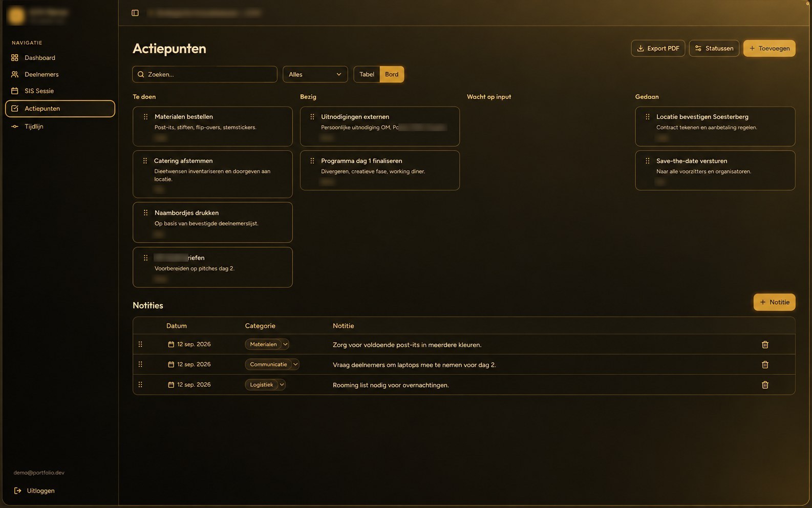Click drag handle of Programma dag 1 card
812x508 pixels.
(312, 161)
